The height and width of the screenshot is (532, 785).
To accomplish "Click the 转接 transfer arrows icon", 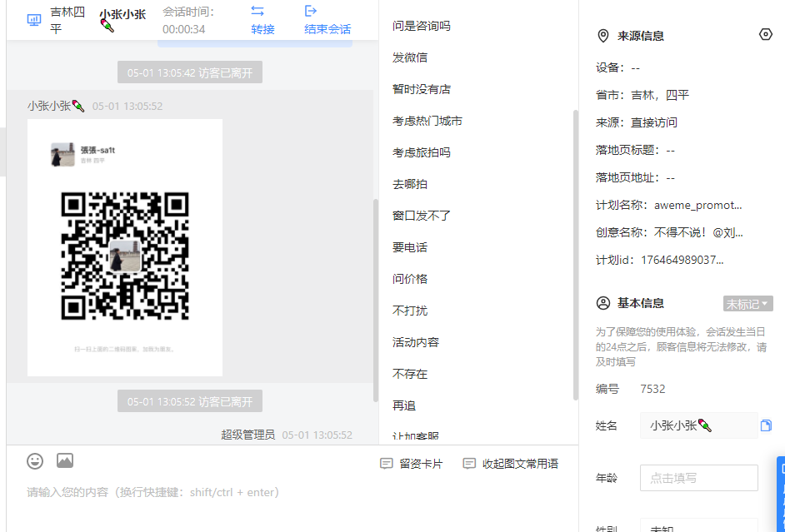I will 257,11.
